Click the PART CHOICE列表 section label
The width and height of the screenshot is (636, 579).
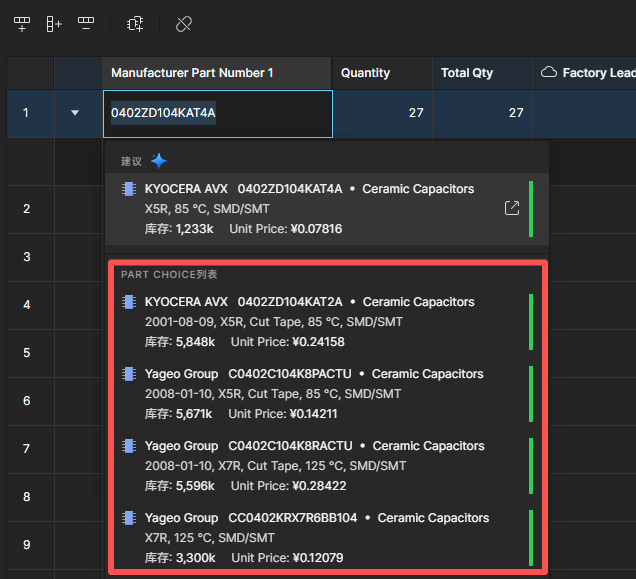tap(169, 275)
